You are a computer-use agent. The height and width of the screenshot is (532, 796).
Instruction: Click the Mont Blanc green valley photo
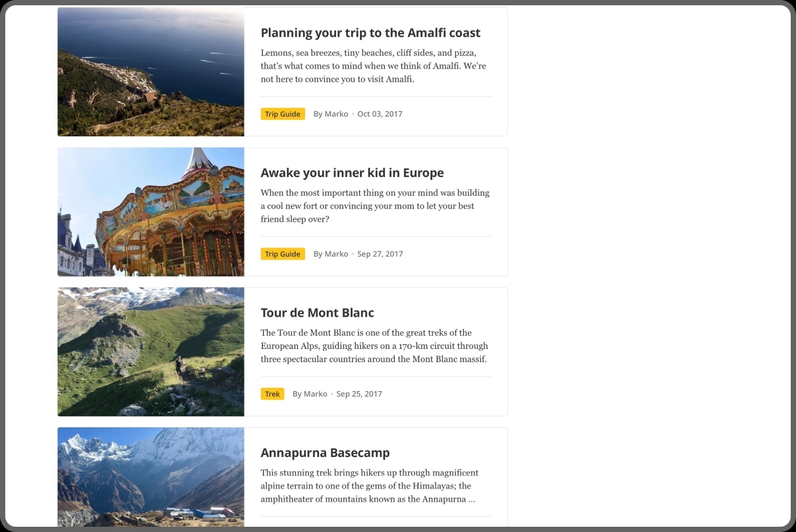pyautogui.click(x=151, y=352)
